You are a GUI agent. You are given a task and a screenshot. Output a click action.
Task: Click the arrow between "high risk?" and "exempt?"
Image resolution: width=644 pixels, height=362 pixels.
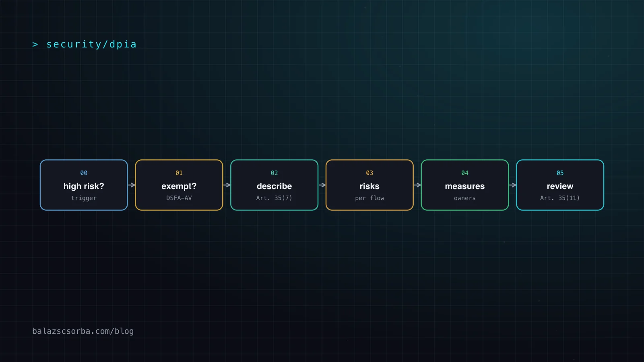(132, 185)
